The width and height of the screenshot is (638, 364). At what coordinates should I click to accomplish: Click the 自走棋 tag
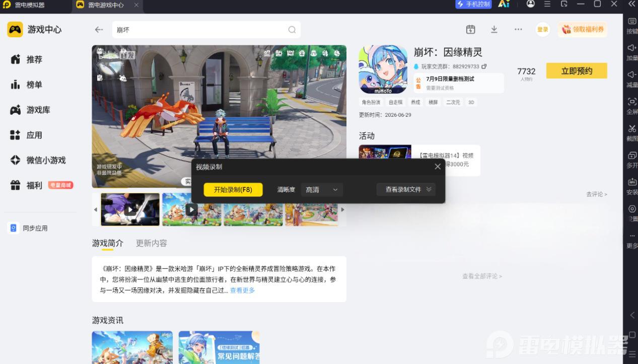pos(395,102)
